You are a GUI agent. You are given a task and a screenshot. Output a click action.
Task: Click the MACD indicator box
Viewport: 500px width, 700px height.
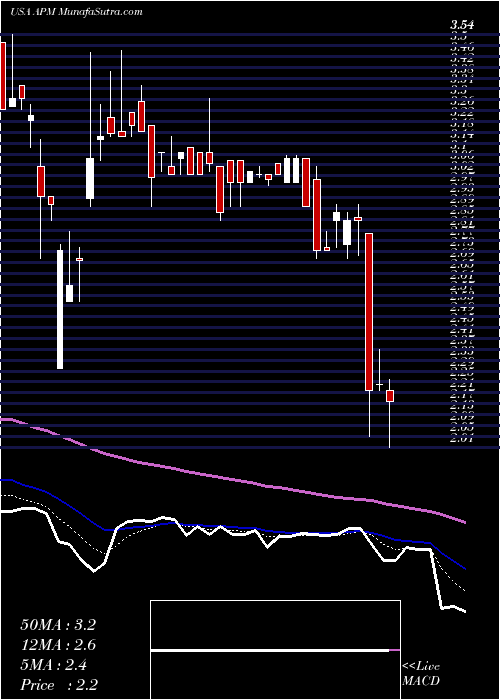coord(275,650)
